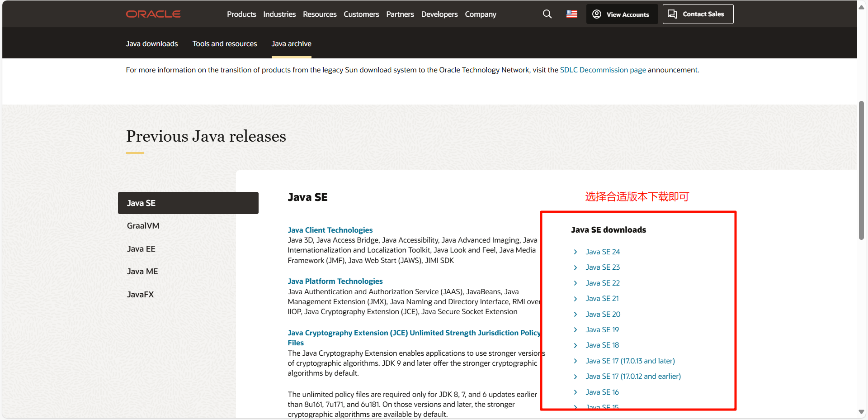Click the View Accounts button
Screen dimensions: 868x420
point(622,14)
